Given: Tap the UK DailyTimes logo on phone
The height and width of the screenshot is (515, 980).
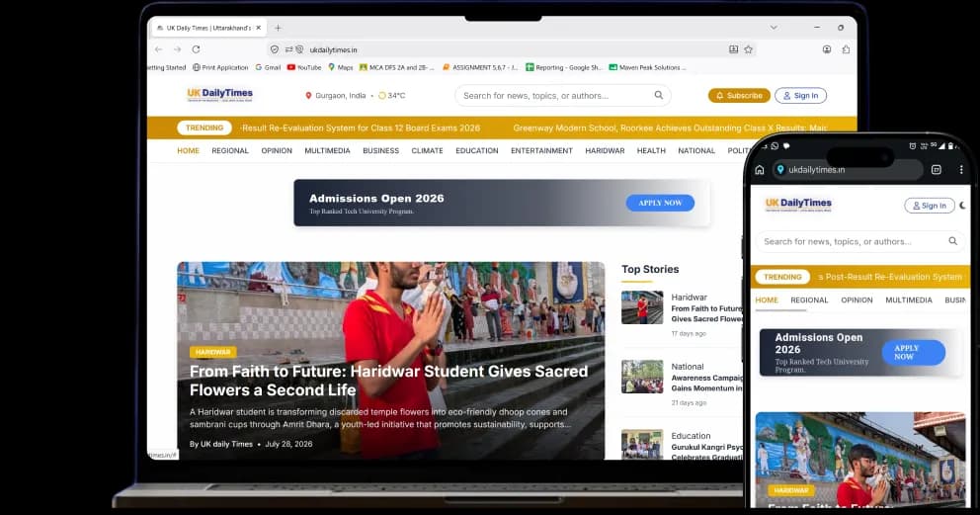Looking at the screenshot, I should 798,205.
